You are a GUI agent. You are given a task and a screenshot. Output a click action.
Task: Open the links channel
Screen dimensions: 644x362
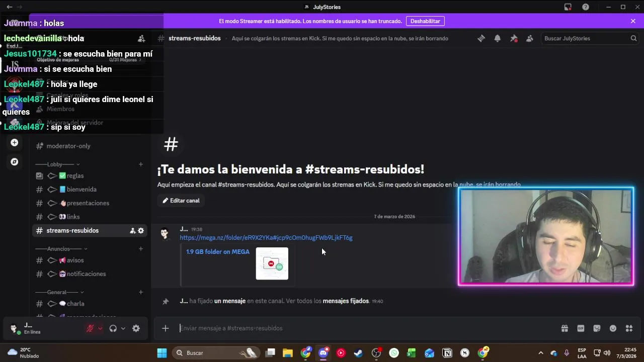(90, 217)
